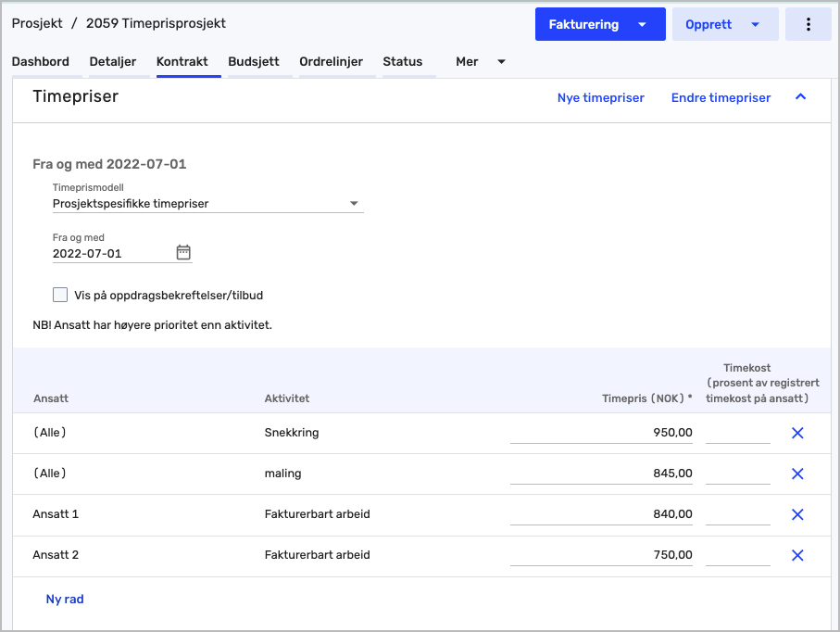Click the Ansatt 1 timekost percent field
Screen dimensions: 840x632
[738, 514]
